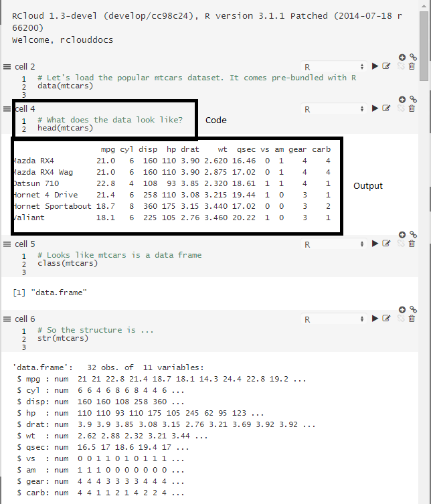
Task: Click the output text '[1] "data.frame"'
Action: (x=50, y=292)
